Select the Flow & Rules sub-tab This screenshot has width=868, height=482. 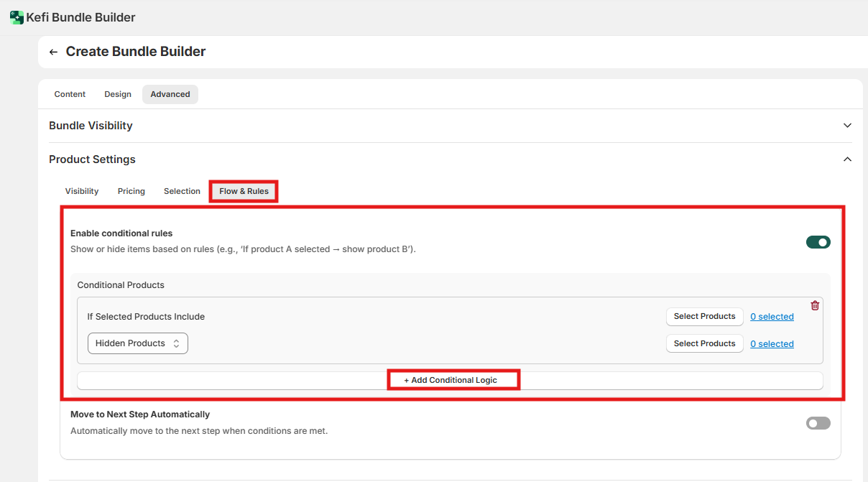244,191
